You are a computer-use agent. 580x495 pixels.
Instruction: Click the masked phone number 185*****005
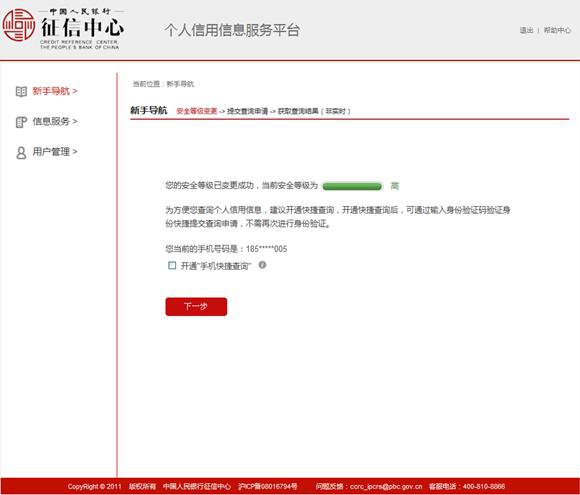(266, 249)
